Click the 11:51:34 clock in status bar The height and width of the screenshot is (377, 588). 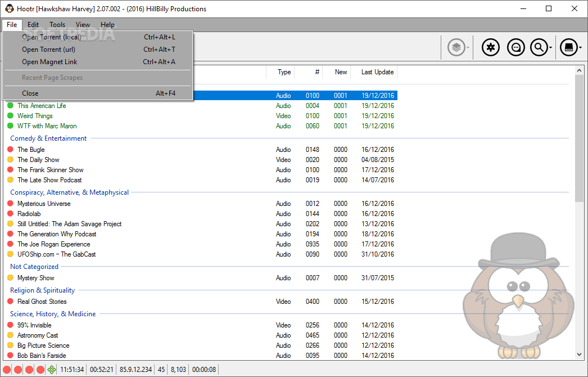point(72,370)
